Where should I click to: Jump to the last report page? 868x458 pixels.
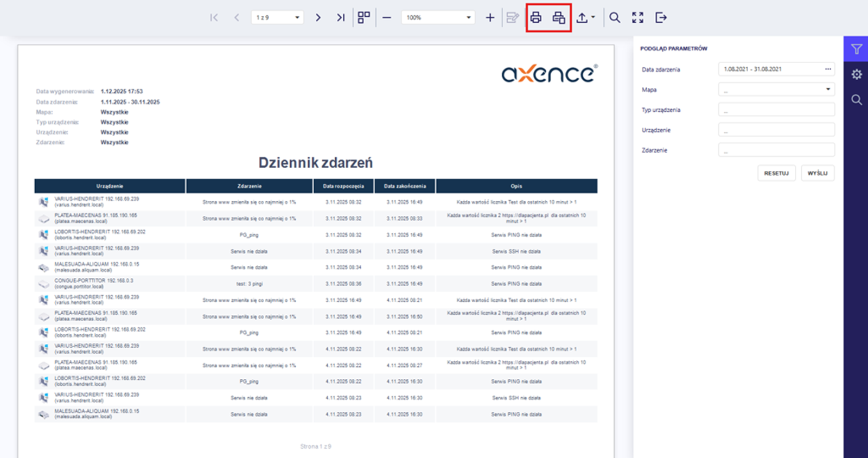pyautogui.click(x=341, y=17)
